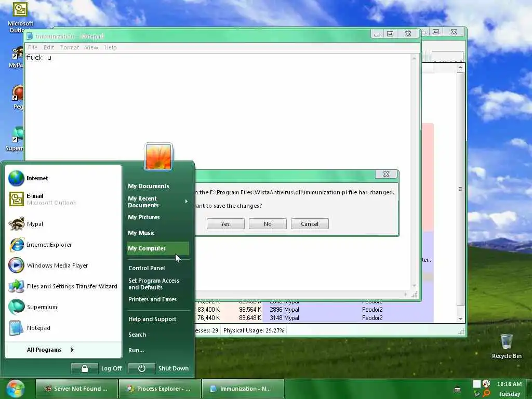Screen dimensions: 532x399
Task: Open Notepad from Start menu list
Action: click(30, 328)
